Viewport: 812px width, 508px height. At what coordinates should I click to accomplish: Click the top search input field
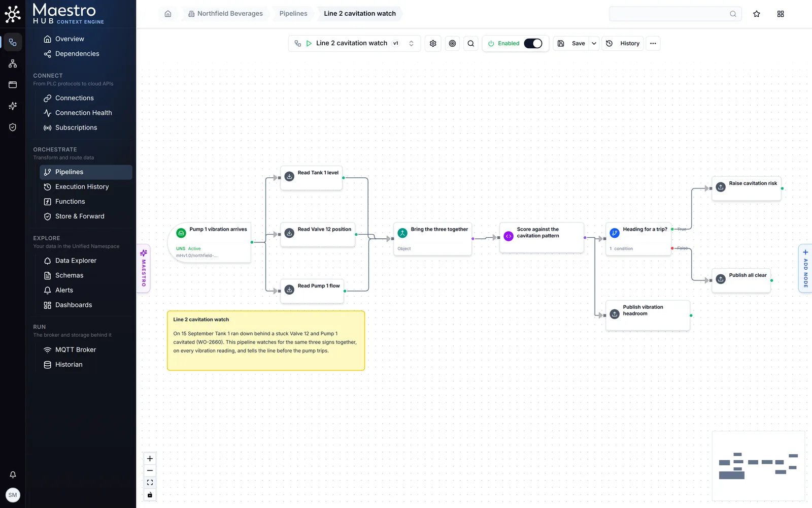675,14
